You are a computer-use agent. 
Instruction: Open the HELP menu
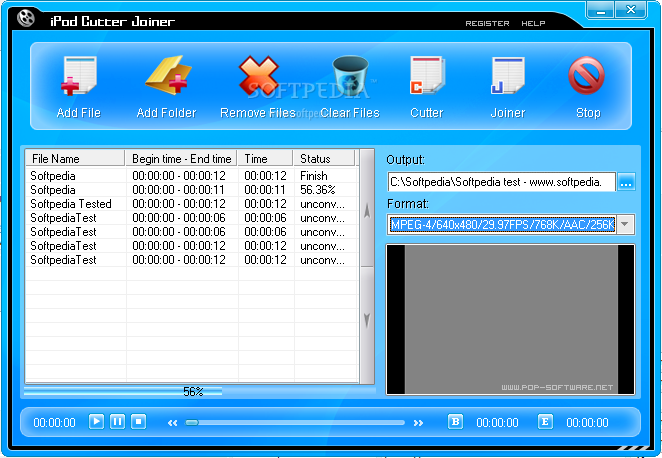pyautogui.click(x=533, y=24)
